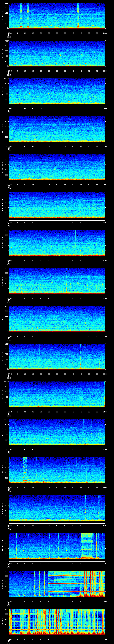Select the spectrogram panel starting at 20:23:00
The width and height of the screenshot is (114, 644).
click(57, 205)
